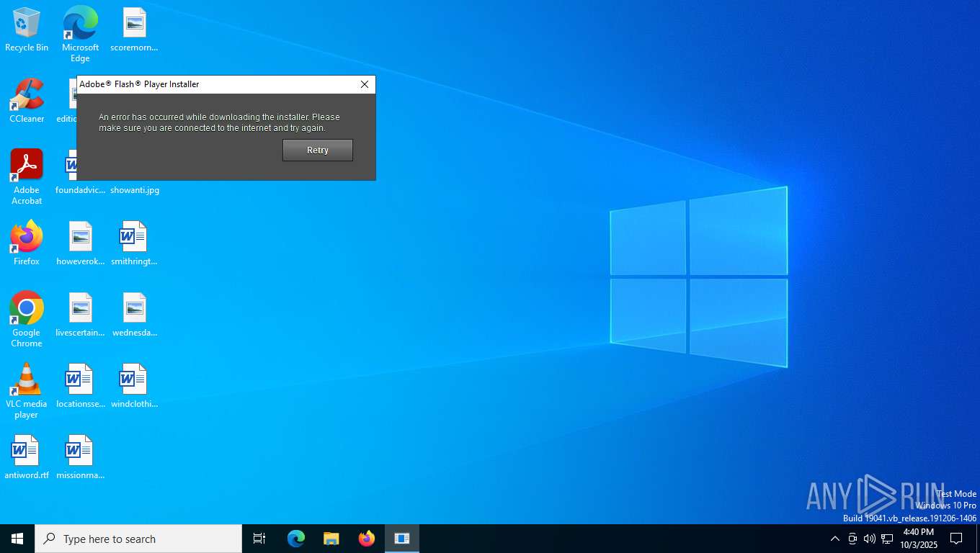Open the Recycle Bin icon

click(27, 30)
